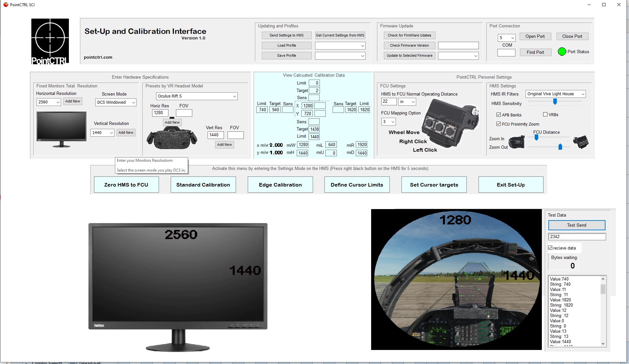Open the COM port number dropdown
The image size is (629, 364).
click(x=506, y=38)
